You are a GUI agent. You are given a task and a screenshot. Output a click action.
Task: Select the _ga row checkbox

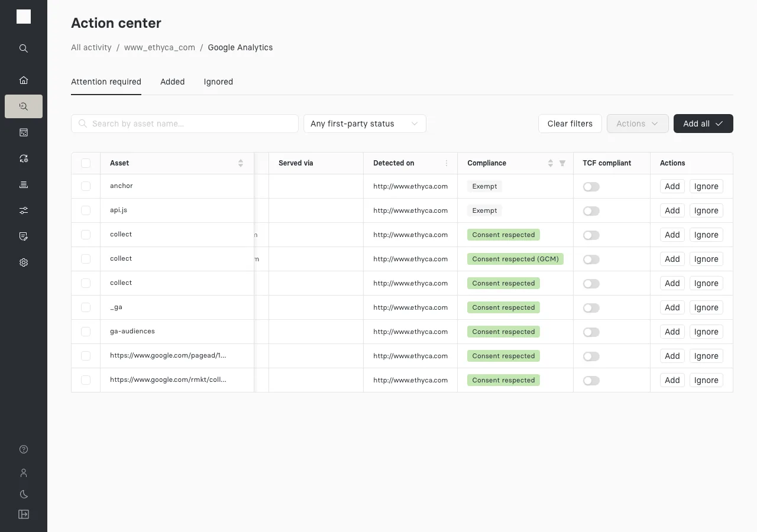86,307
